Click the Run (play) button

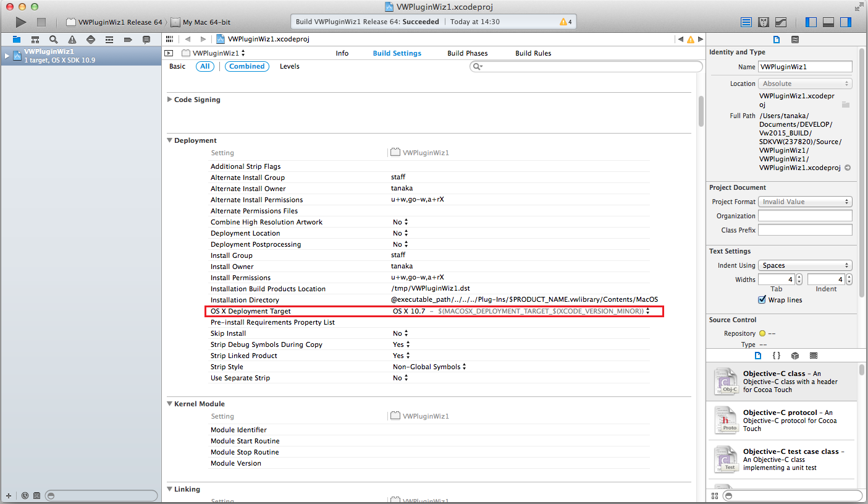click(21, 22)
